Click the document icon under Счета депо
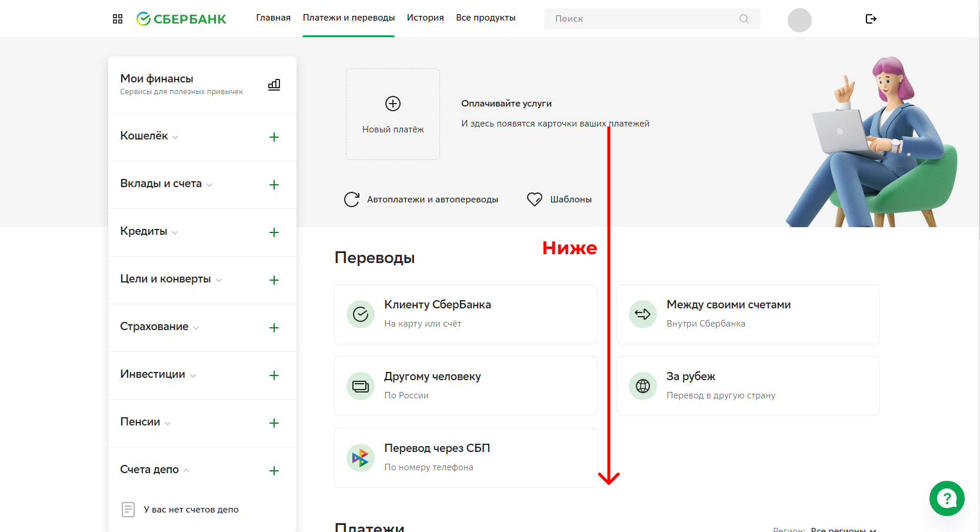Image resolution: width=980 pixels, height=532 pixels. tap(128, 510)
